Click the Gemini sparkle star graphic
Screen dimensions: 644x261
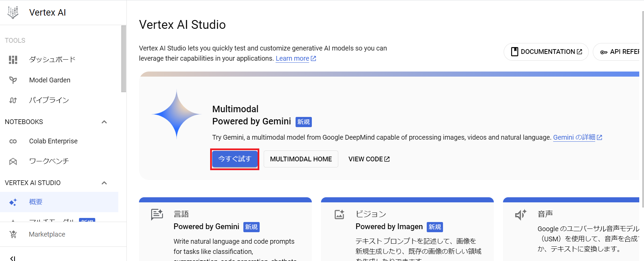pos(177,114)
